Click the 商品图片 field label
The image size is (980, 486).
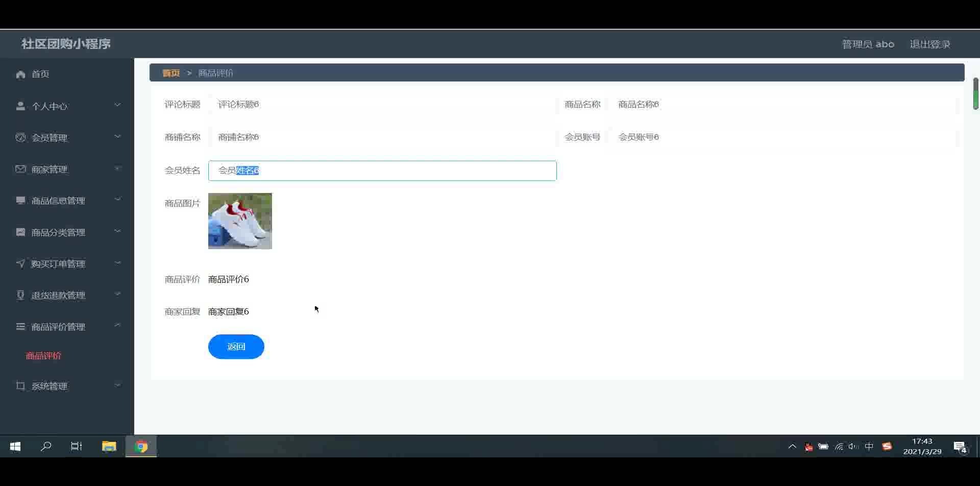click(x=182, y=203)
